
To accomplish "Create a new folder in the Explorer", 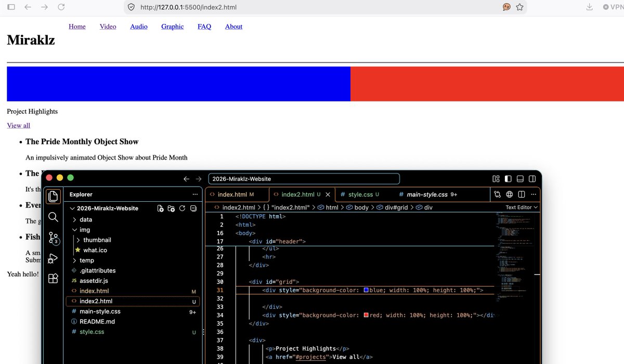I will [171, 209].
